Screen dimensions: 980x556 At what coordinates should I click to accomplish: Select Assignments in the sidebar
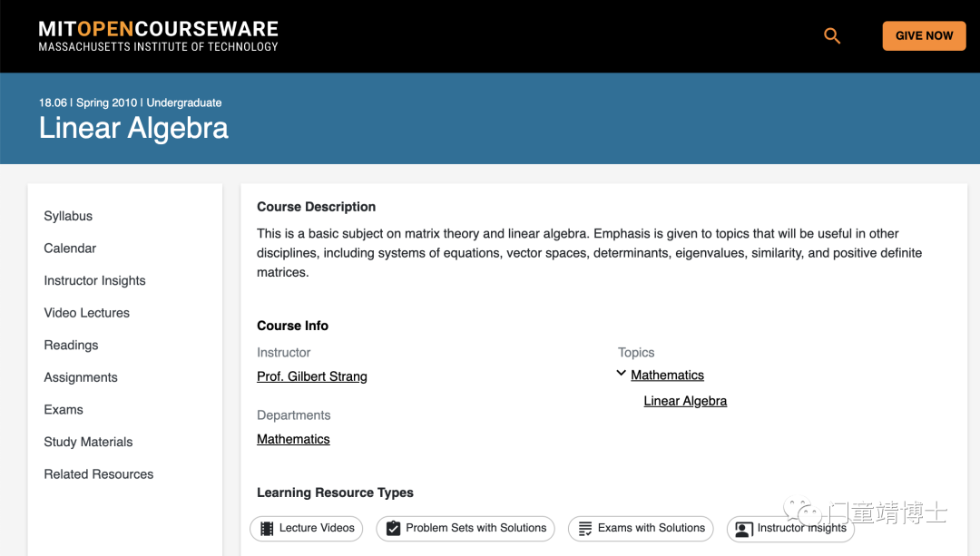click(81, 377)
